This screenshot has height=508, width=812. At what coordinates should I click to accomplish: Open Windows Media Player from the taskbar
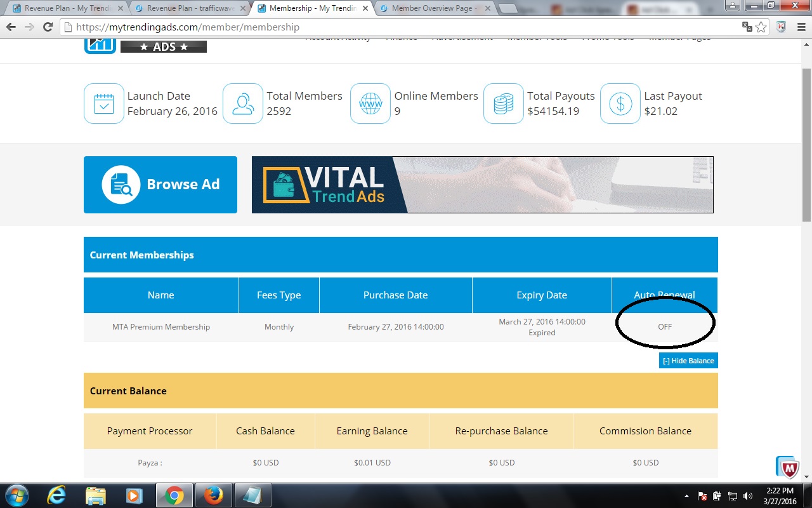[134, 495]
